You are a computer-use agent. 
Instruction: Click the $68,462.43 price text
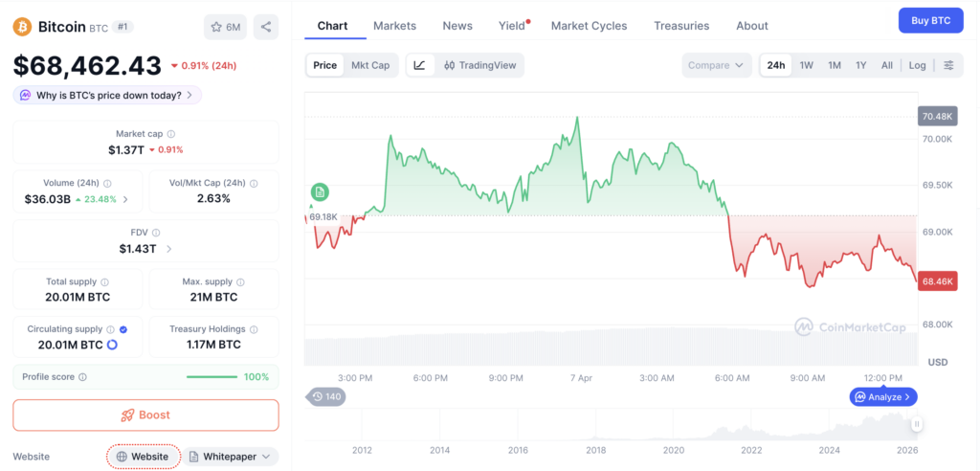(87, 65)
